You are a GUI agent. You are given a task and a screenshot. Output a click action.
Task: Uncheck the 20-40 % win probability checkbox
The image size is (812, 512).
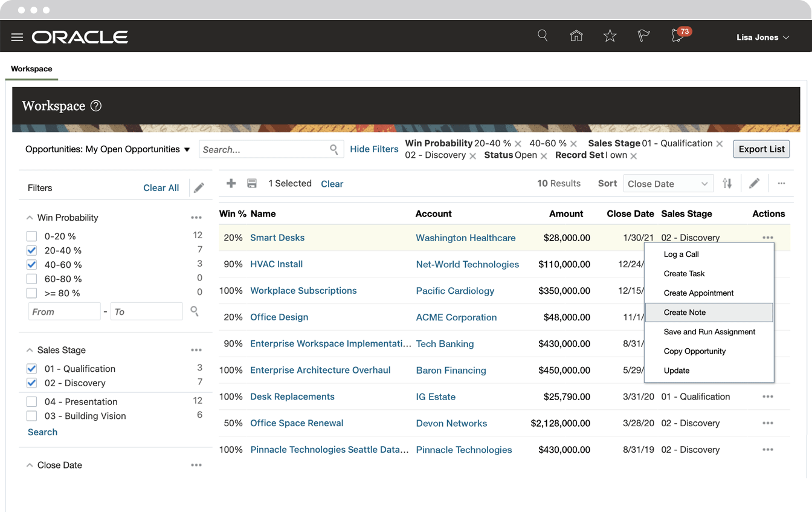[32, 250]
